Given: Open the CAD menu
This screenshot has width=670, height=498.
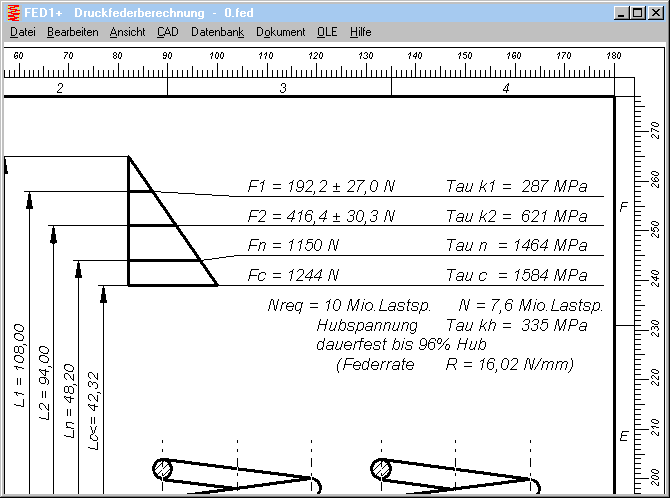Looking at the screenshot, I should (167, 32).
